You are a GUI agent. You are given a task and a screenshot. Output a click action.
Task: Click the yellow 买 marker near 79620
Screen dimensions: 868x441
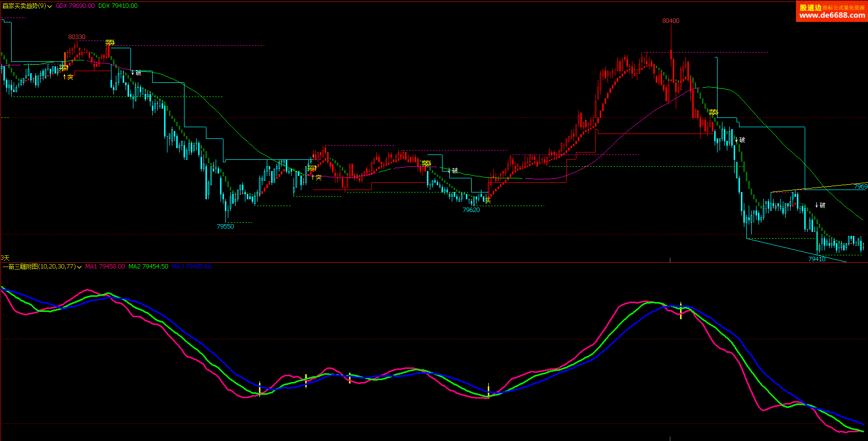click(x=488, y=200)
